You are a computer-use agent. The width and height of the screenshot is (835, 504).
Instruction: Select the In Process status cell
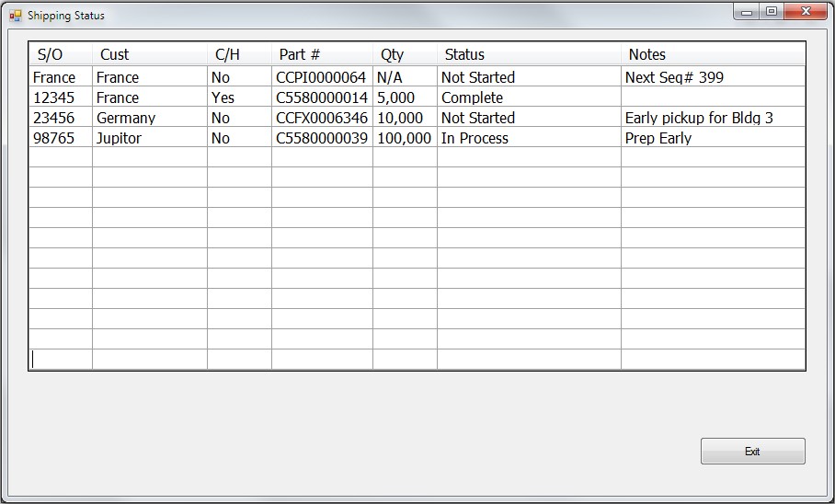[530, 138]
